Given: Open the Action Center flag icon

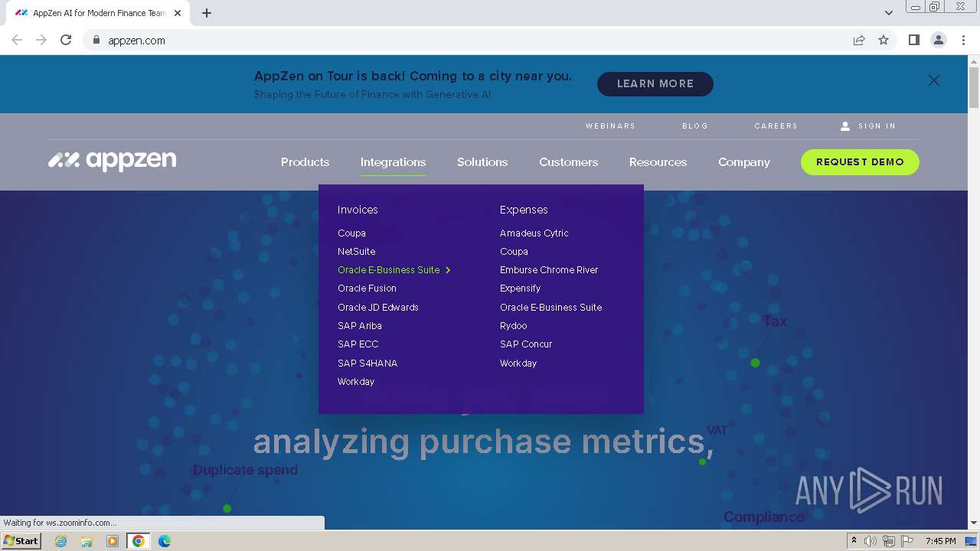Looking at the screenshot, I should coord(907,541).
